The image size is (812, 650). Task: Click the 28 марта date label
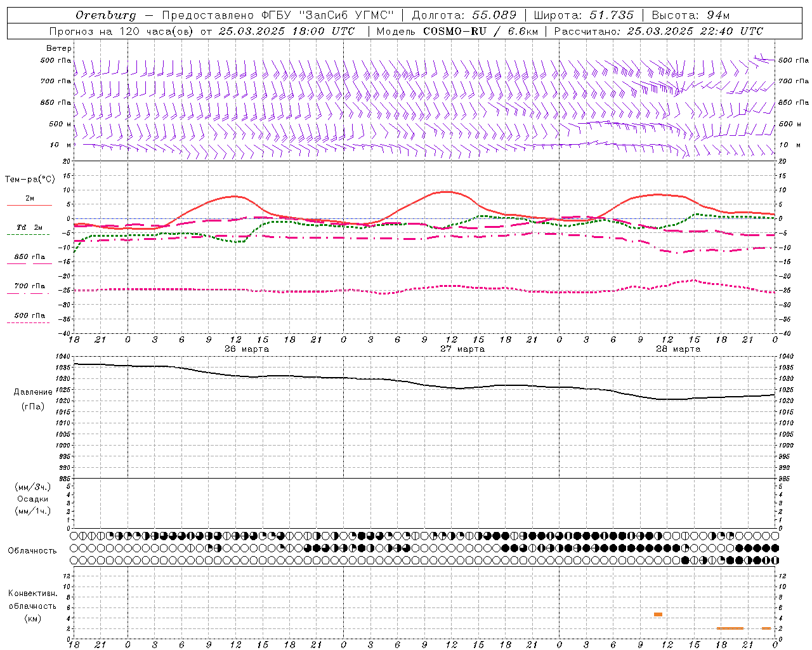[x=678, y=349]
